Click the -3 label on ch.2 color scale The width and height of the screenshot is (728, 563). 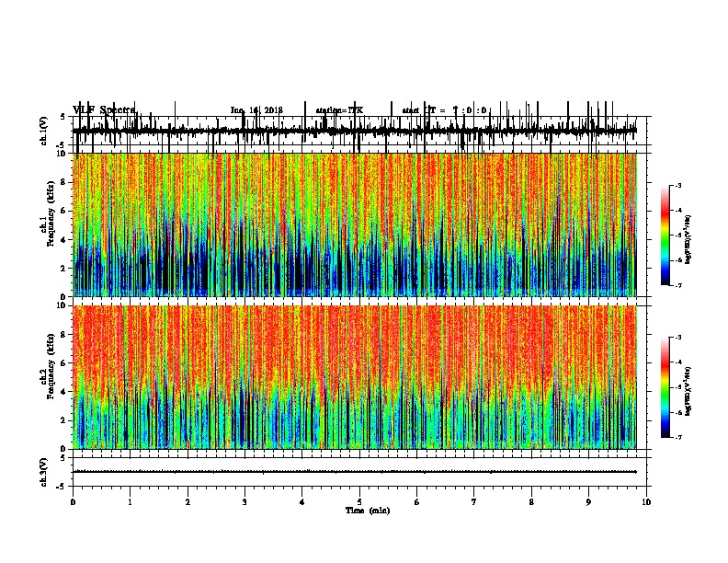pyautogui.click(x=677, y=338)
